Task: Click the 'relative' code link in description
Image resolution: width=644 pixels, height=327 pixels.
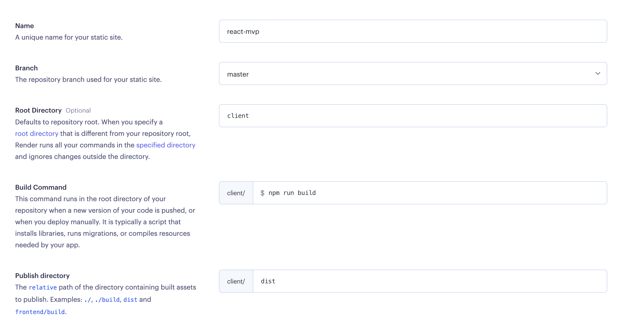Action: tap(43, 288)
